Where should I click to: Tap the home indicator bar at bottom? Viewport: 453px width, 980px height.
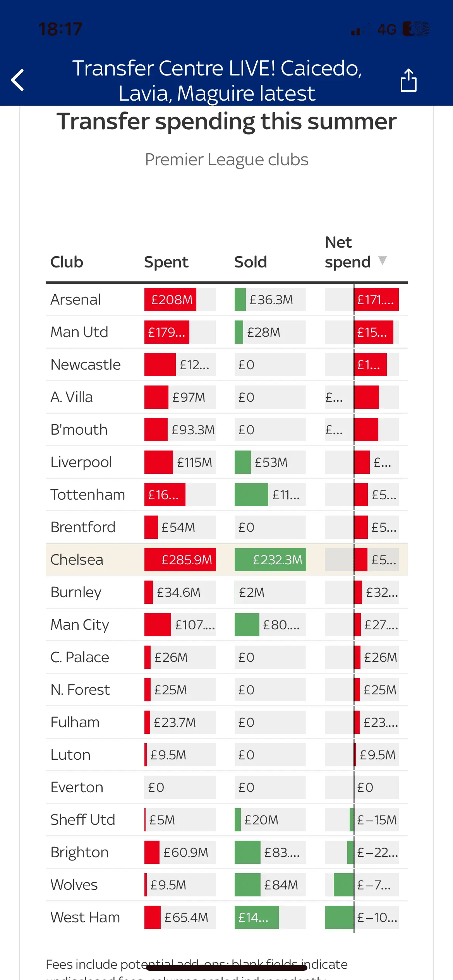[226, 968]
